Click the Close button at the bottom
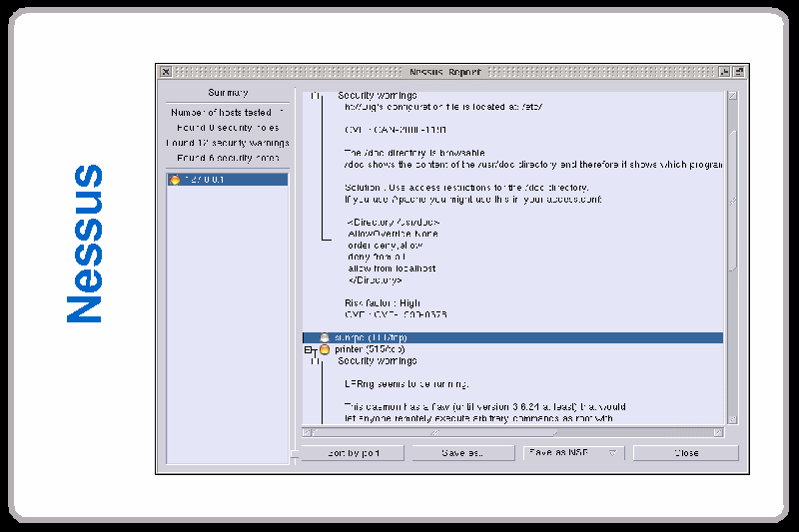799x532 pixels. (x=686, y=453)
